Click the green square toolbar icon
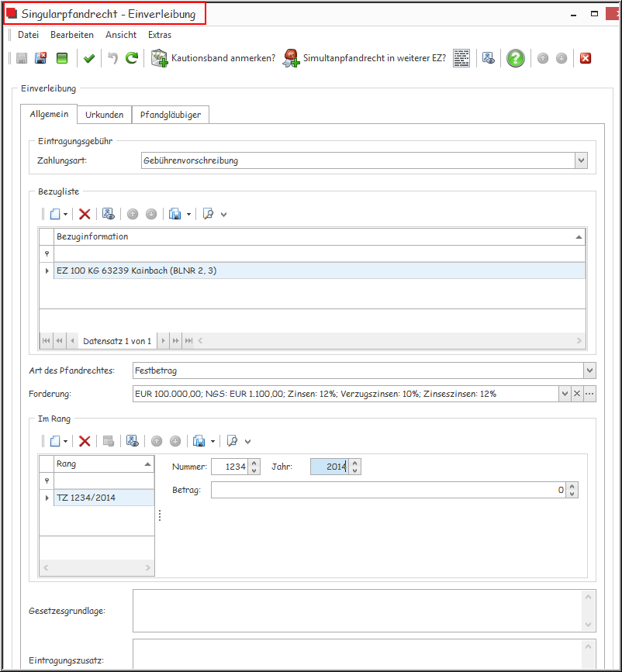Screen dimensions: 622x672 [x=62, y=58]
